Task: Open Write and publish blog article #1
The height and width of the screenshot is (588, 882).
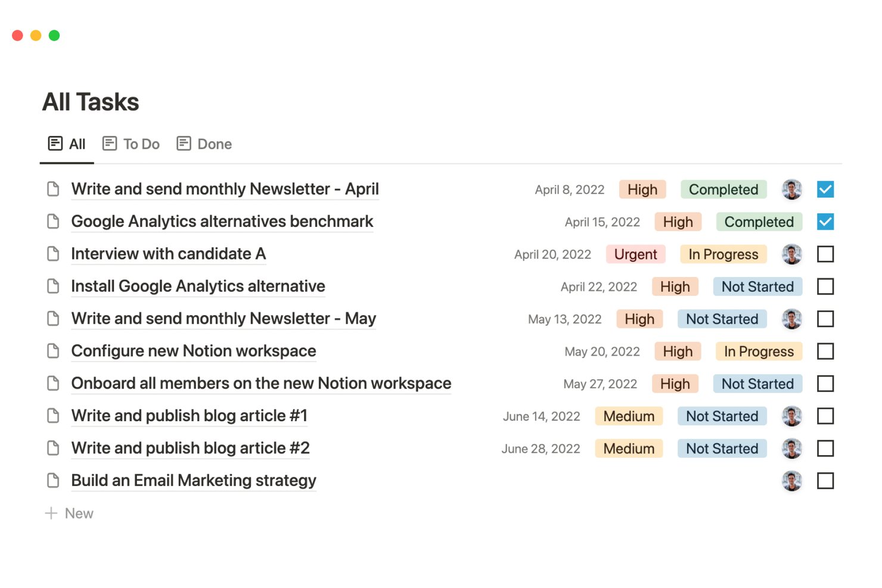Action: tap(190, 416)
